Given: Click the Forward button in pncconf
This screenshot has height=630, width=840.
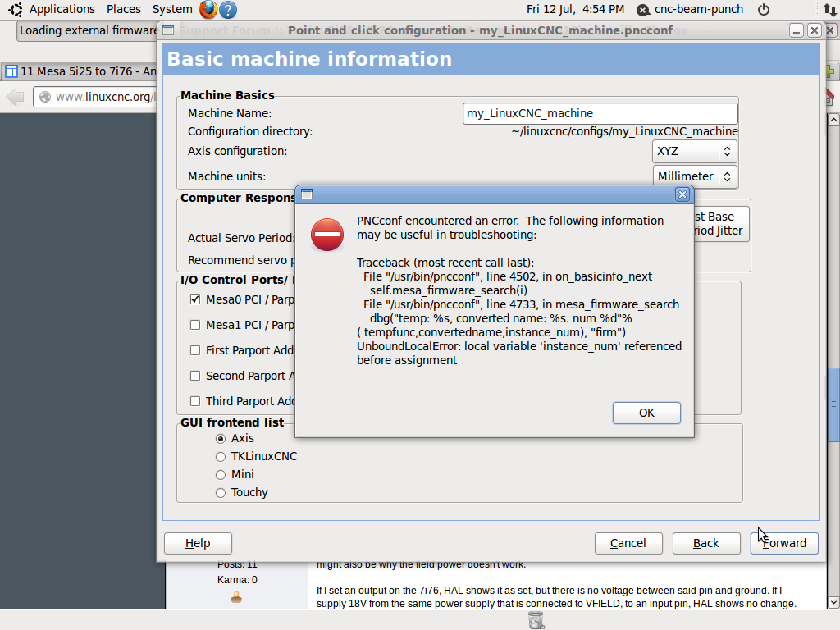Looking at the screenshot, I should (x=784, y=543).
